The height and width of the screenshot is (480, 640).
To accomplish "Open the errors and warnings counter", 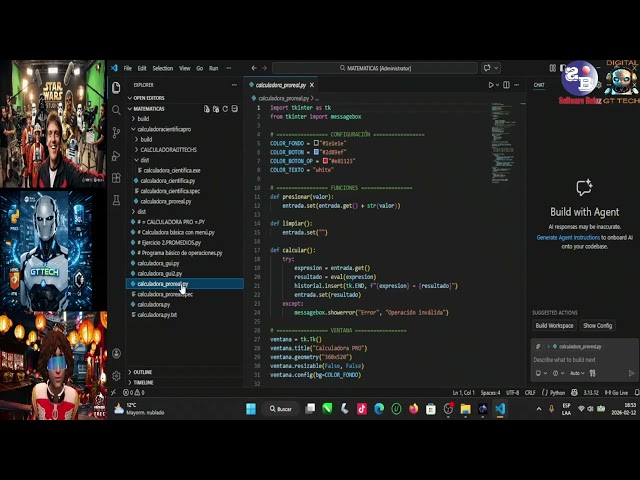I will tap(134, 393).
